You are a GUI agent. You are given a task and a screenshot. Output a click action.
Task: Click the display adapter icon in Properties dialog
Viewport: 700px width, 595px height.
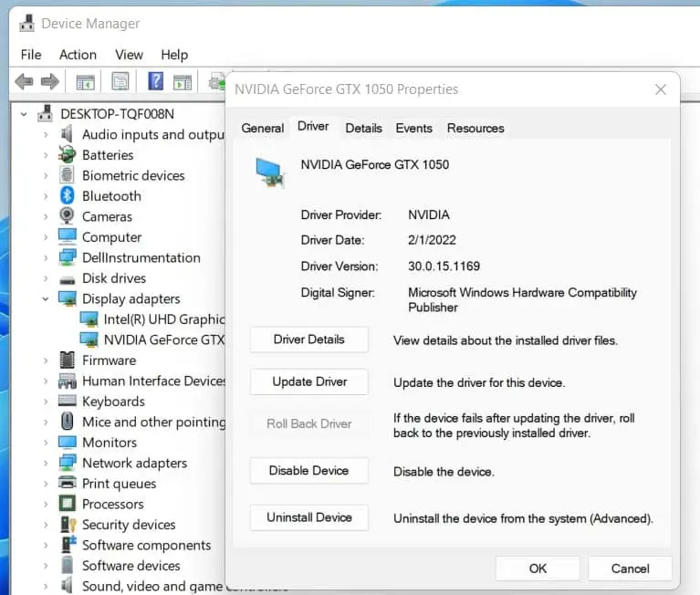tap(269, 173)
